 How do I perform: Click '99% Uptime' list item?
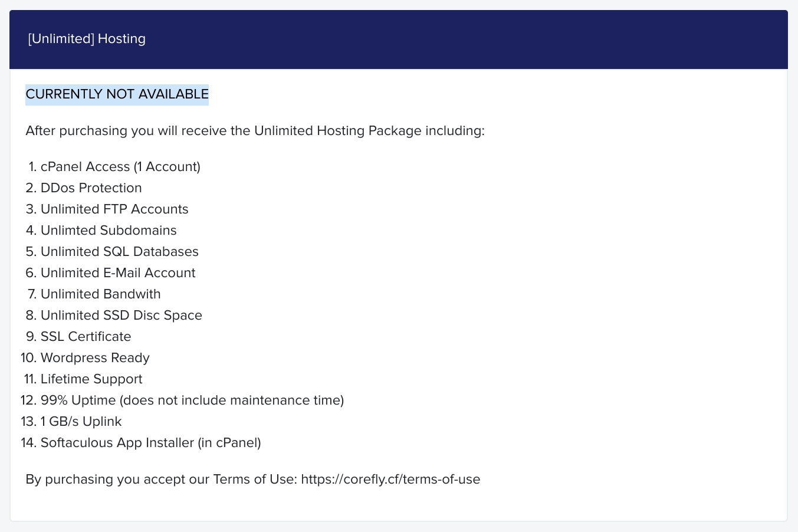pos(192,400)
